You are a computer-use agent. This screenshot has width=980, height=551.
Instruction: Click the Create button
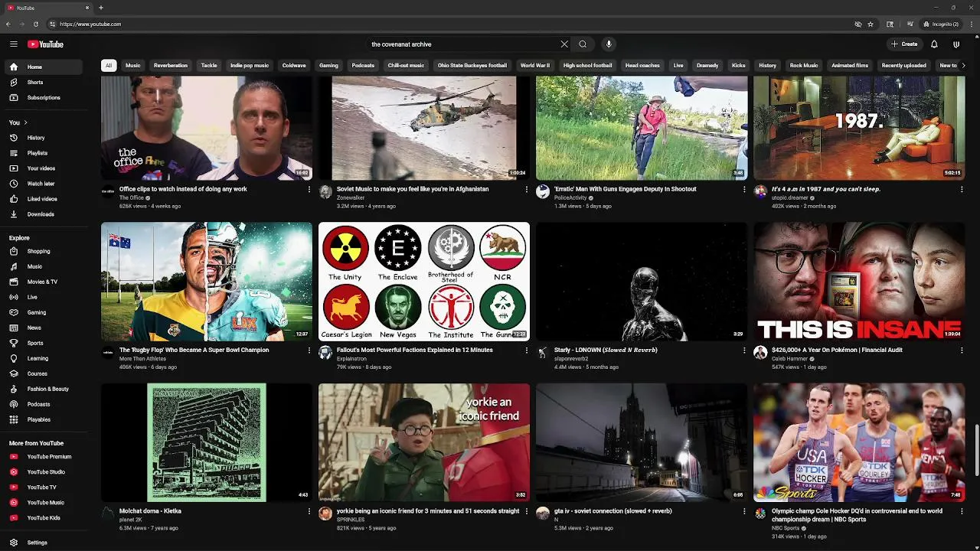904,44
